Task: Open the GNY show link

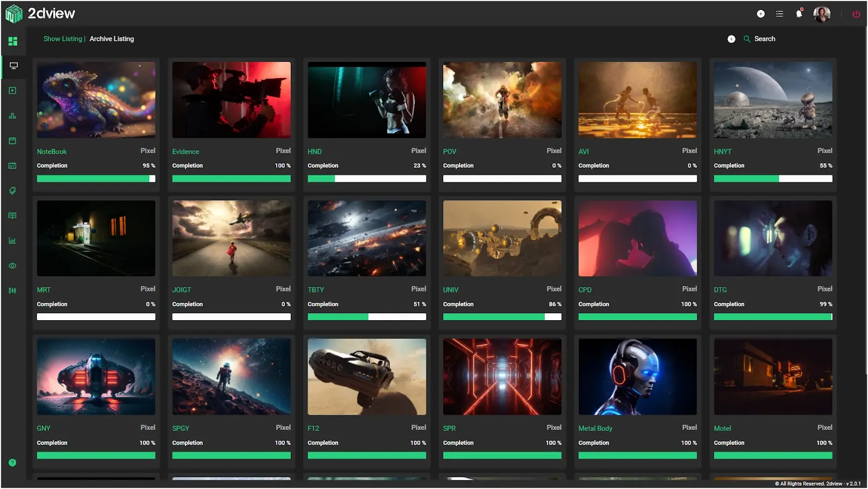Action: pos(43,428)
